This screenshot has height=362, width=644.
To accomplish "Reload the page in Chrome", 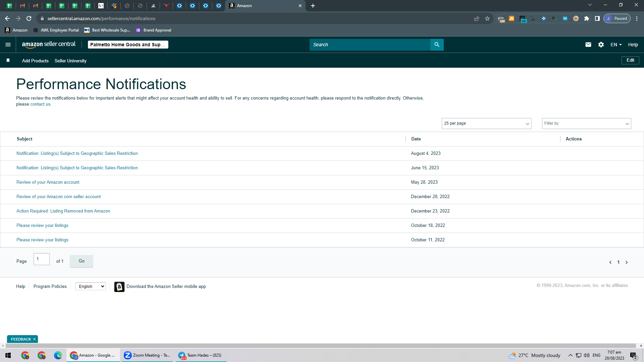I will [x=29, y=18].
